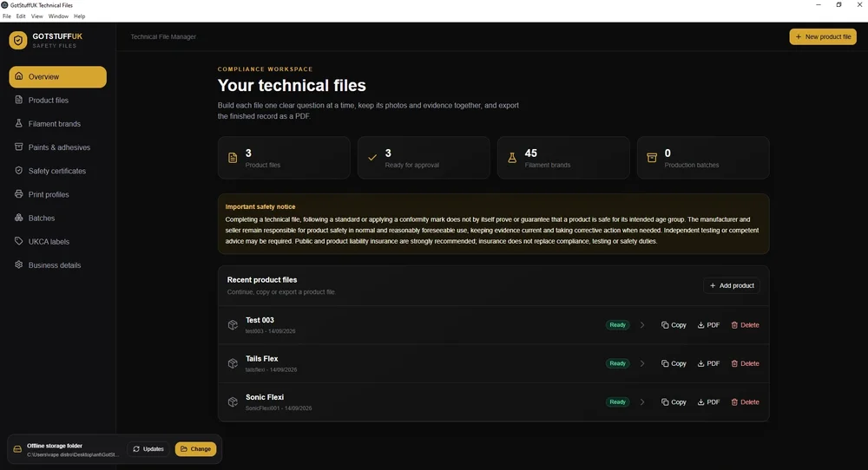868x470 pixels.
Task: Click the checkmark icon in Ready for approval card
Action: coord(372,158)
